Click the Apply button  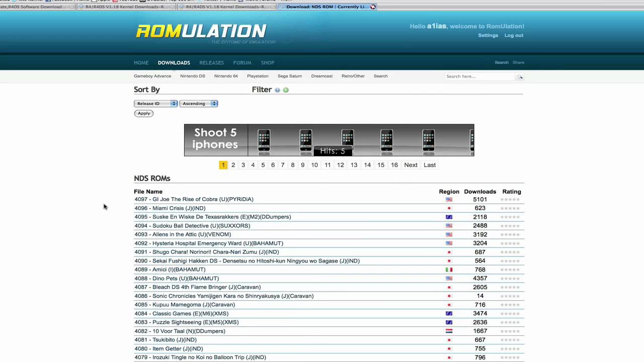pyautogui.click(x=144, y=113)
